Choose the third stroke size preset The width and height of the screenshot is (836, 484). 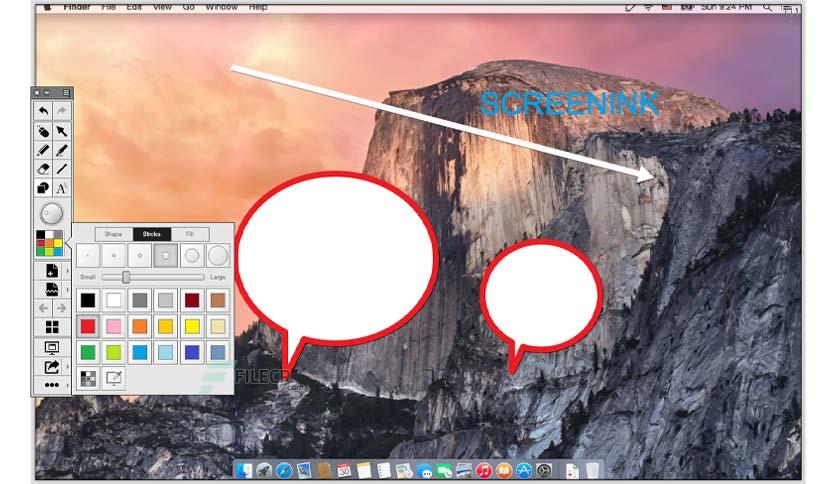(x=140, y=256)
